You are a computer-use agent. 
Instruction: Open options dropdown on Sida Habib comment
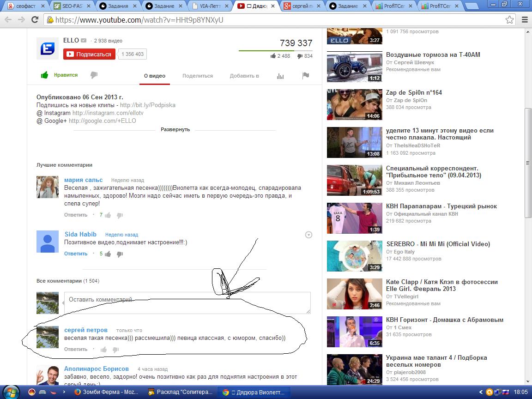308,235
